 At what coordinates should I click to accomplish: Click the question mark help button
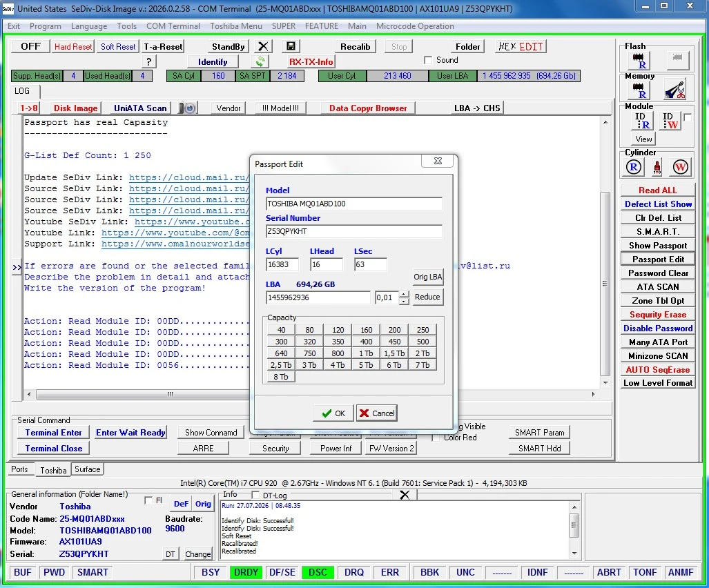(x=148, y=61)
